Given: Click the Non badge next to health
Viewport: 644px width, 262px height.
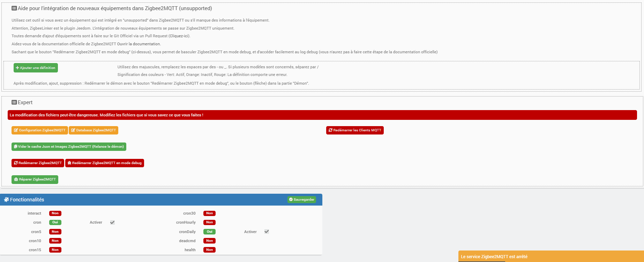Looking at the screenshot, I should [209, 250].
